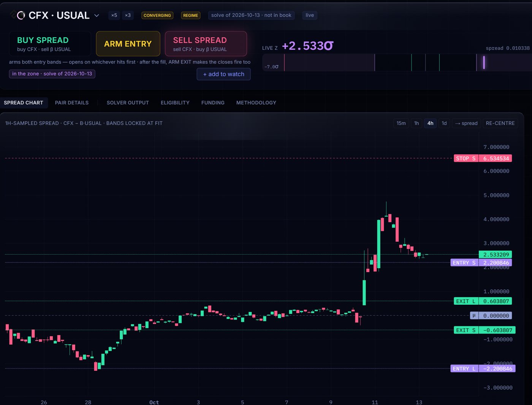Click the ×3 leverage badge

128,15
